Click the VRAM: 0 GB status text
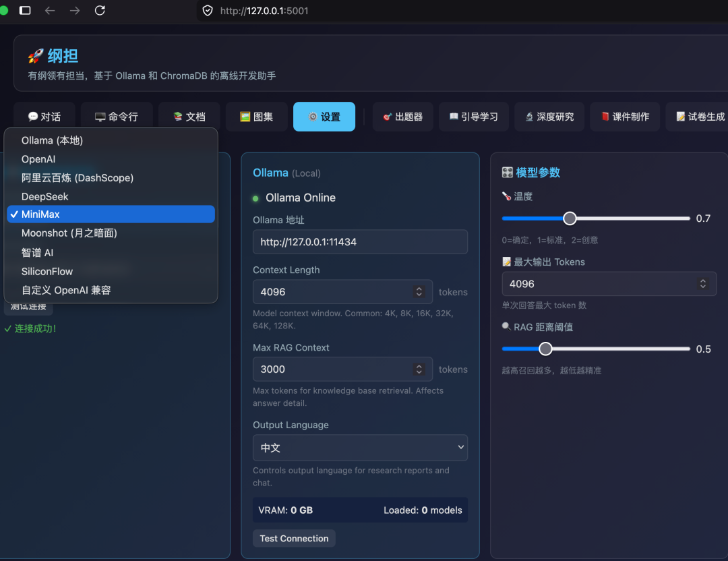Viewport: 728px width, 561px height. 286,510
